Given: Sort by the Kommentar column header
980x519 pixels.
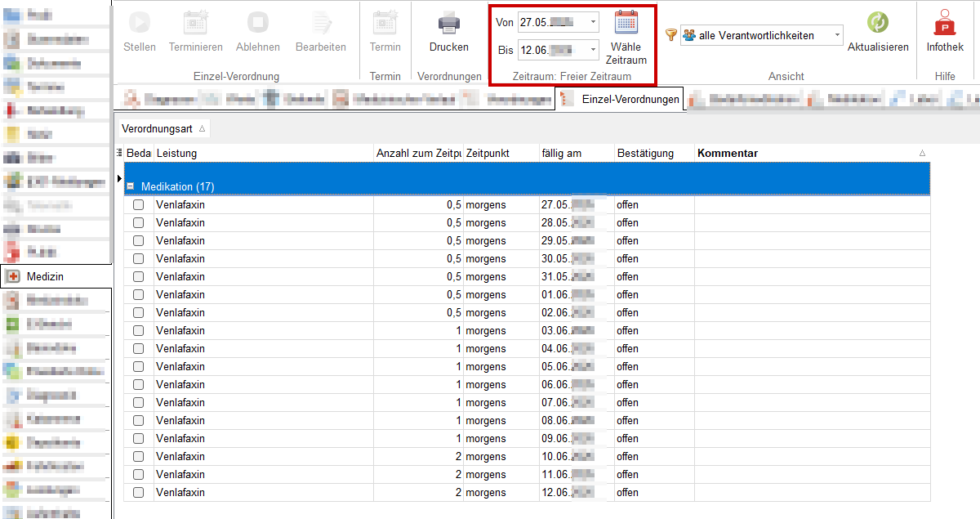Looking at the screenshot, I should (812, 153).
